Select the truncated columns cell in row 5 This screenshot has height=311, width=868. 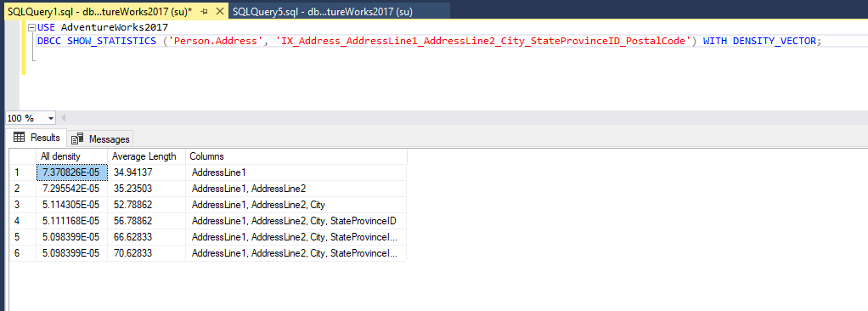click(296, 237)
